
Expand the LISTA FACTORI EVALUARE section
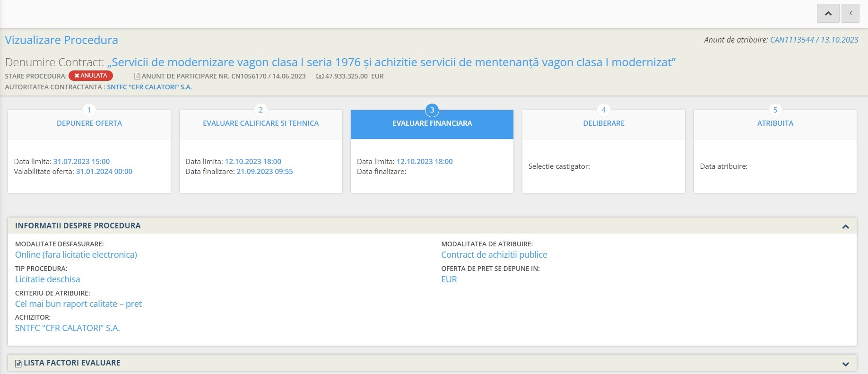[x=846, y=364]
